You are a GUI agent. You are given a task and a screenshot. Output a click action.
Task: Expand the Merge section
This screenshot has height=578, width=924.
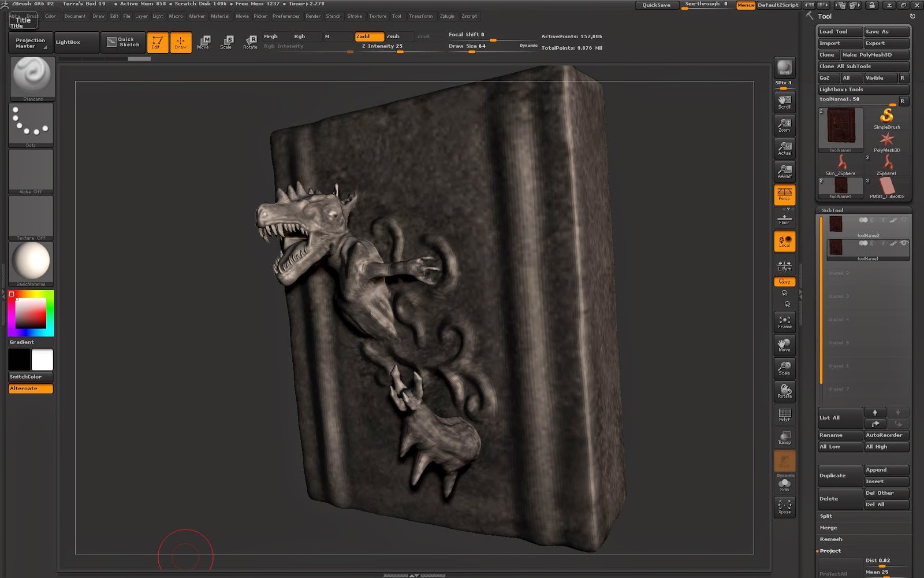coord(828,528)
